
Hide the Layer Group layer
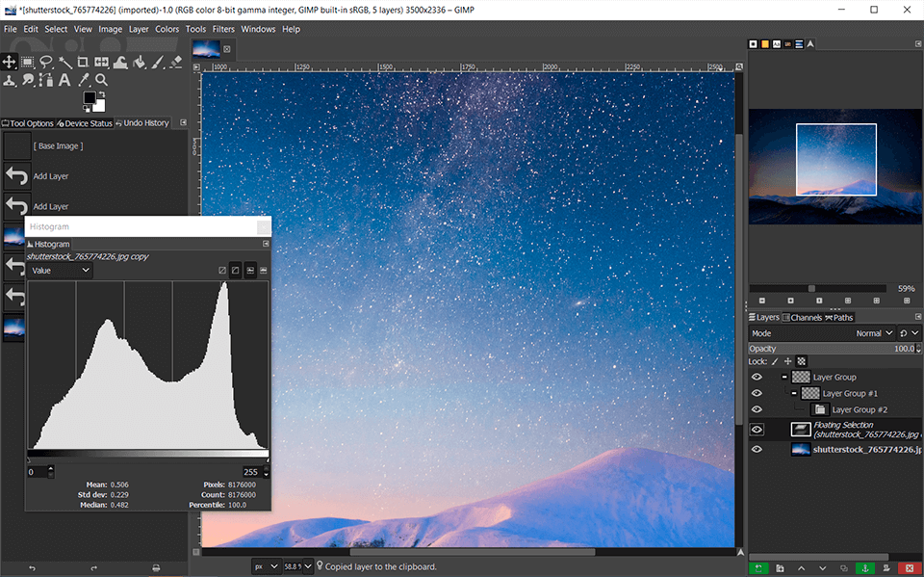[x=757, y=377]
